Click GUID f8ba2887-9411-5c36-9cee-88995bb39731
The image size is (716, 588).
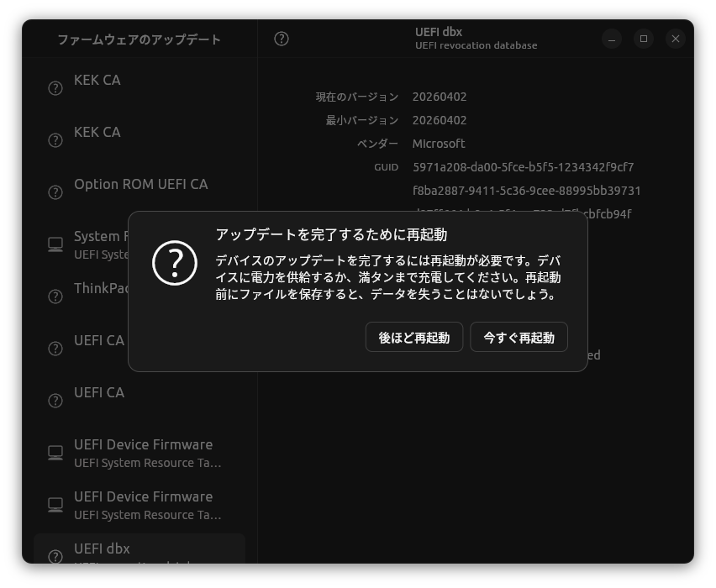click(x=527, y=191)
